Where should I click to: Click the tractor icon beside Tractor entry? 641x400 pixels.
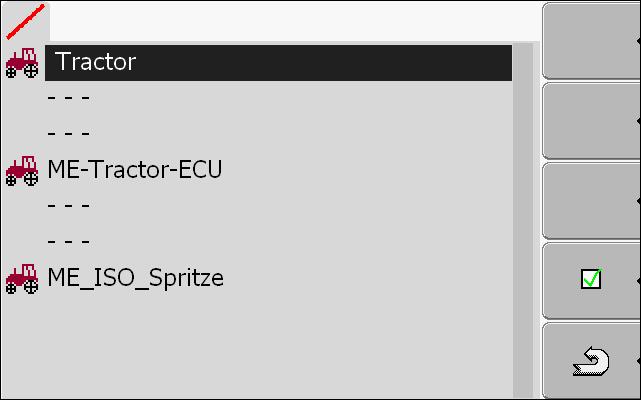[x=22, y=63]
